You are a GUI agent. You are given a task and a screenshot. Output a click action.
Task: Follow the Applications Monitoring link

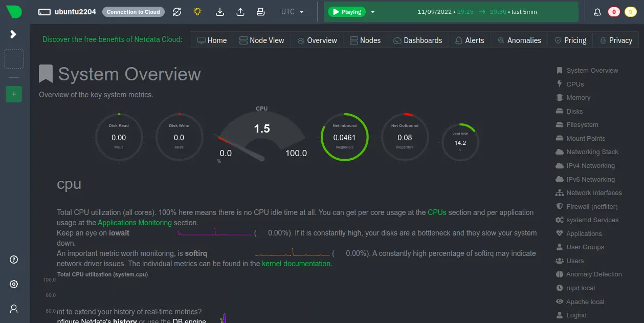[x=135, y=223]
